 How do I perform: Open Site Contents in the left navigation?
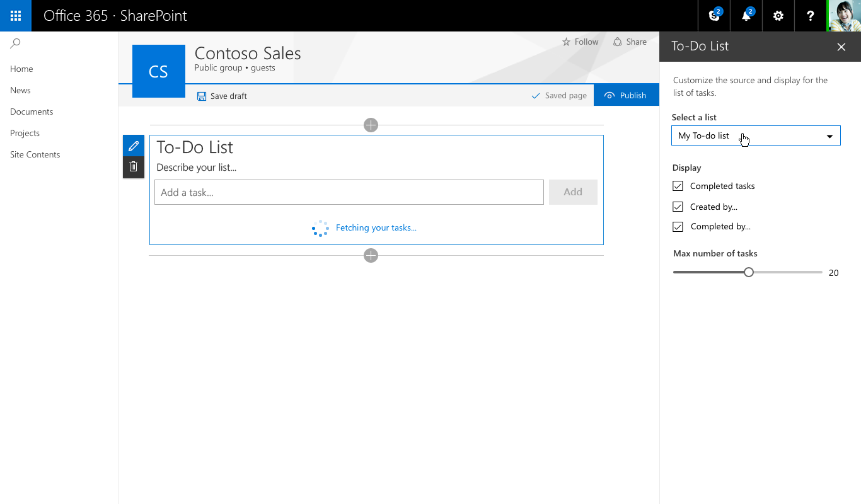(35, 154)
